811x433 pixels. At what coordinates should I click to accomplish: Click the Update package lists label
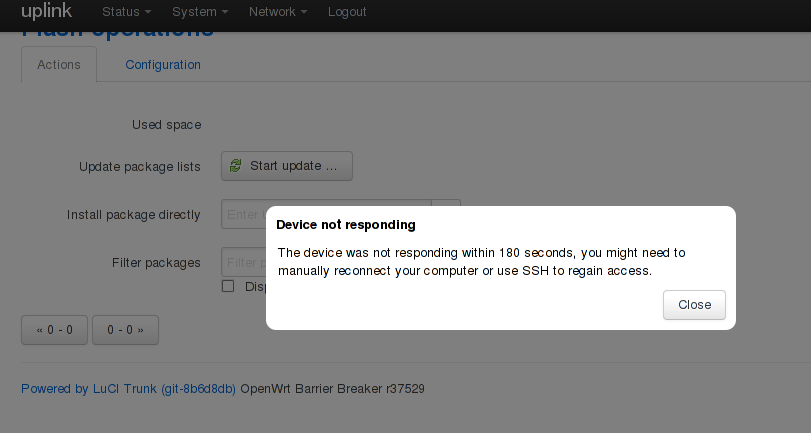(x=140, y=167)
